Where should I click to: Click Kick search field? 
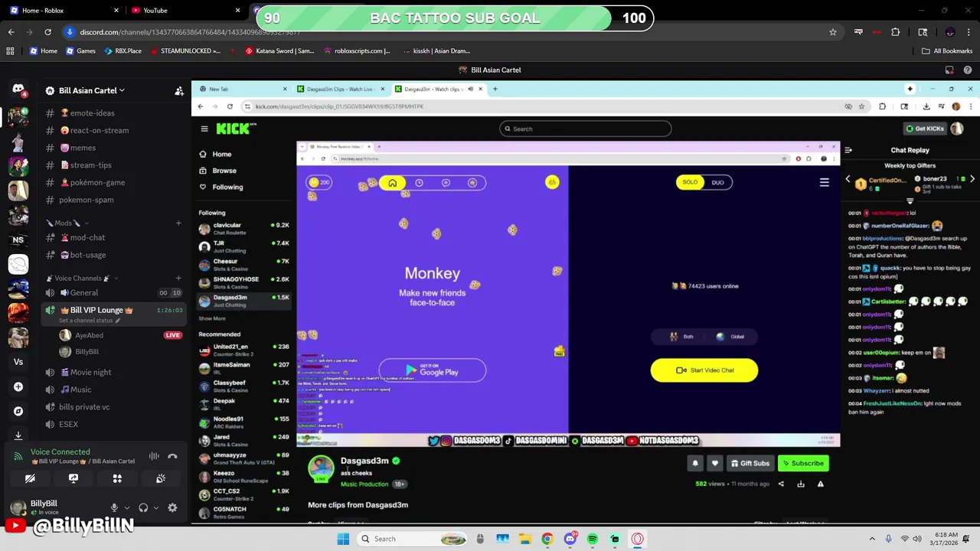click(586, 129)
